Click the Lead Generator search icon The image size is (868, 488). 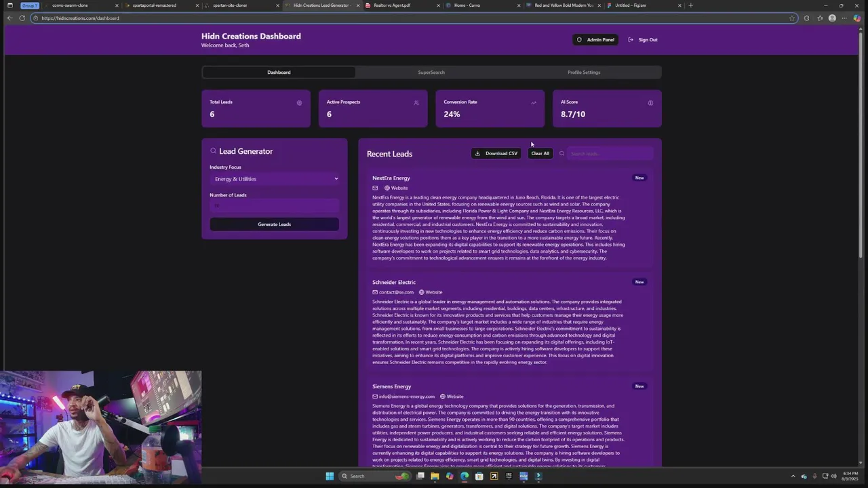point(213,151)
